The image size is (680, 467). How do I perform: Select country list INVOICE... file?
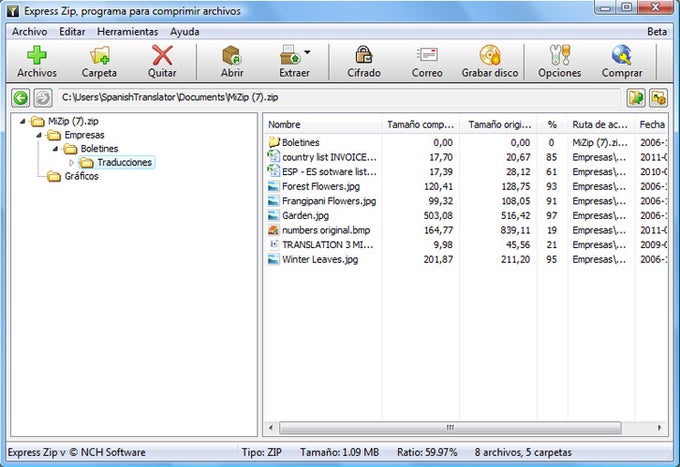tap(466, 157)
